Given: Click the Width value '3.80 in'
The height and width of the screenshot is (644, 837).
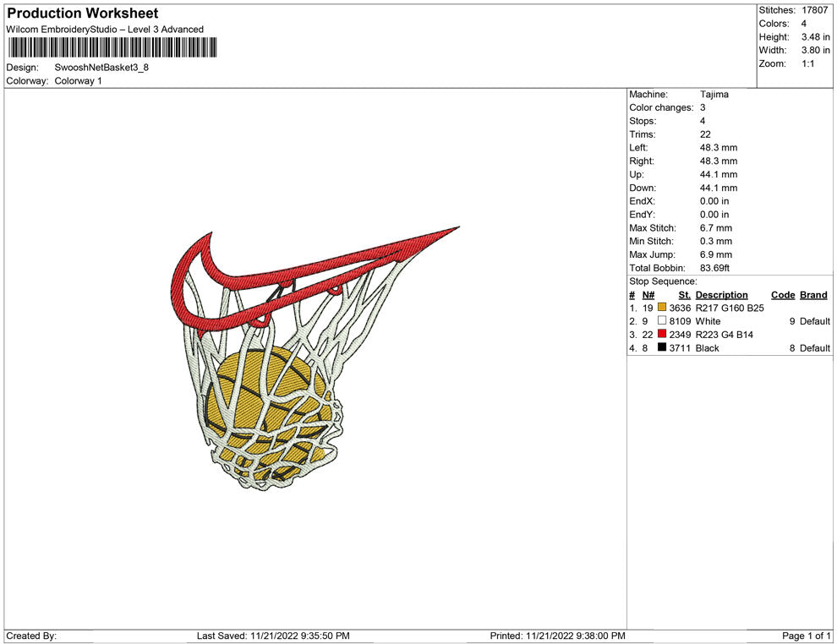Looking at the screenshot, I should (x=816, y=50).
